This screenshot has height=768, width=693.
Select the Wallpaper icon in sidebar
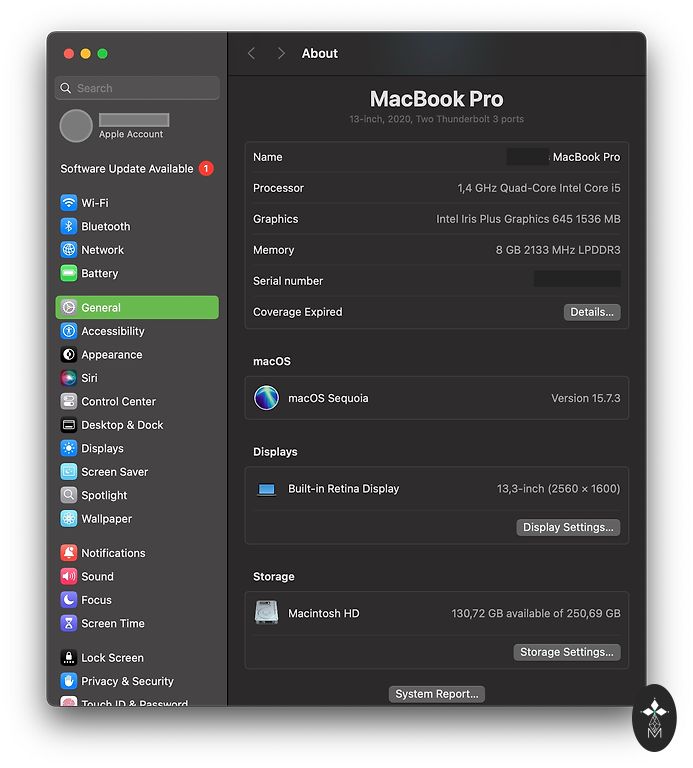click(x=69, y=519)
